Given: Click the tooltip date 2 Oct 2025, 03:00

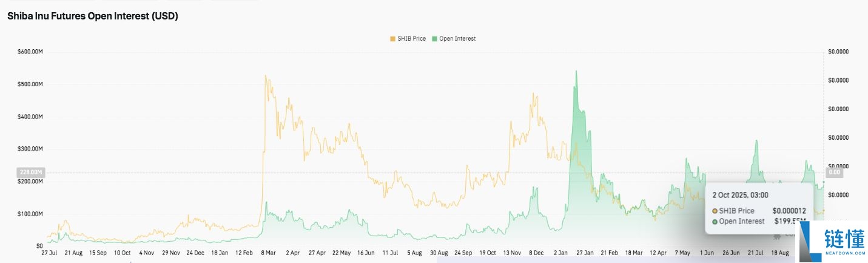Looking at the screenshot, I should click(x=740, y=195).
